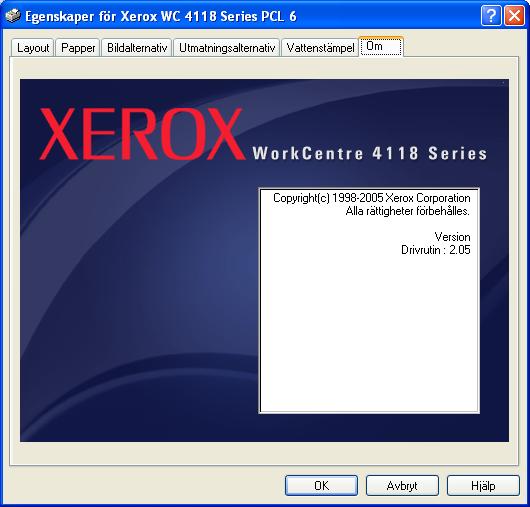Click the printer icon in title bar
Screen dimensions: 530x507
[x=13, y=16]
